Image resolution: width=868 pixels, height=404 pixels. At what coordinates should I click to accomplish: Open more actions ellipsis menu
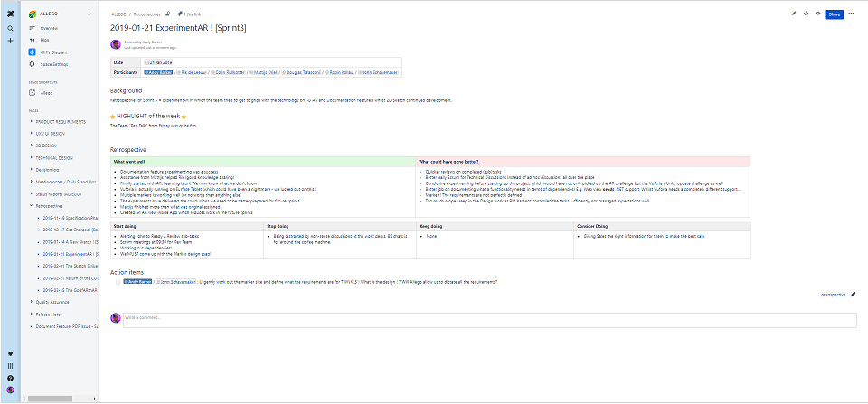851,14
